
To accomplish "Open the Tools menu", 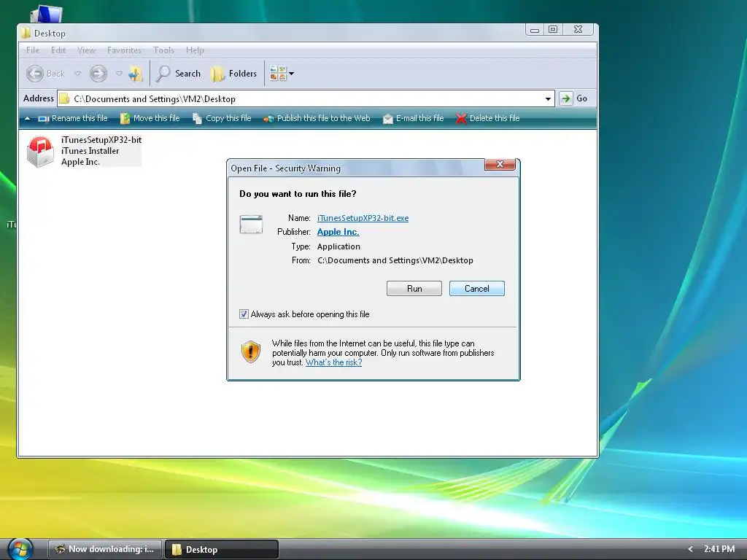I will click(163, 50).
